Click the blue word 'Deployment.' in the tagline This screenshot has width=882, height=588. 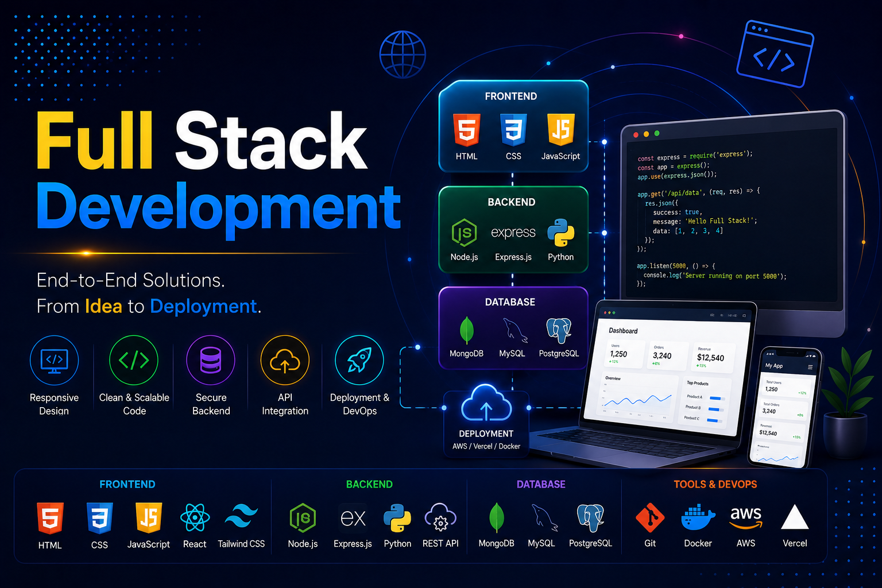pyautogui.click(x=206, y=307)
